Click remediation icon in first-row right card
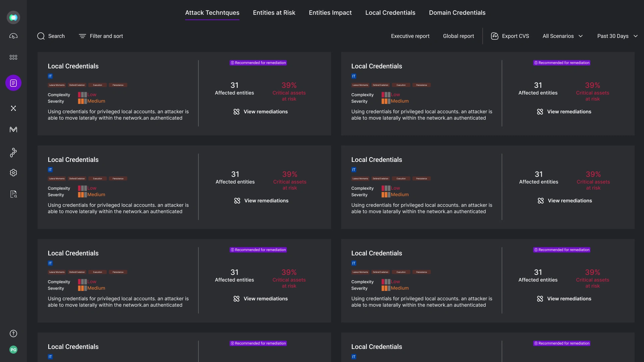This screenshot has width=644, height=362. 540,112
